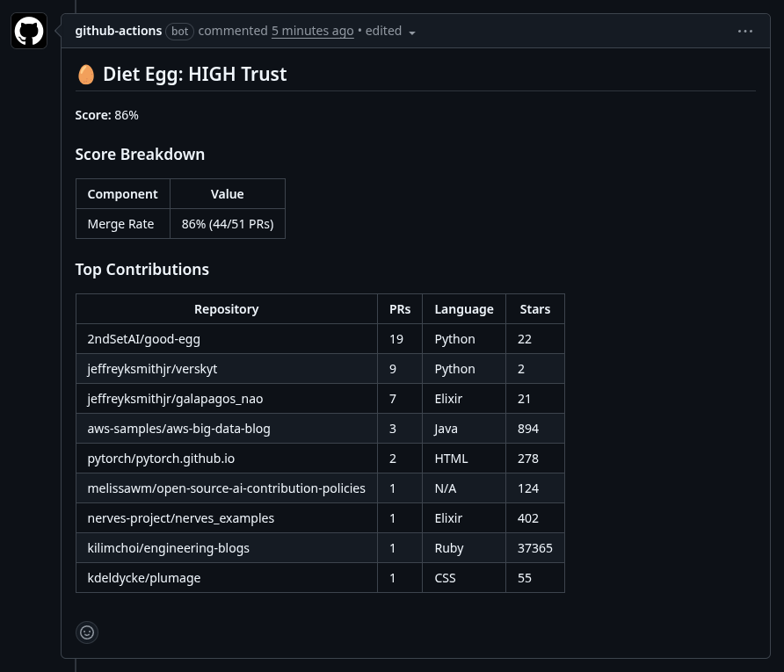Click the Stars column header
The height and width of the screenshot is (672, 784).
(534, 309)
